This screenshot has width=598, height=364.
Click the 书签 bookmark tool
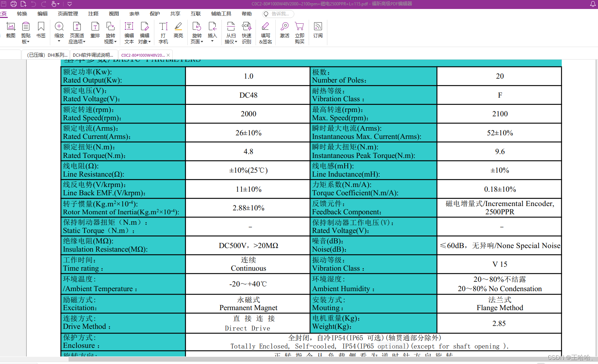point(41,30)
